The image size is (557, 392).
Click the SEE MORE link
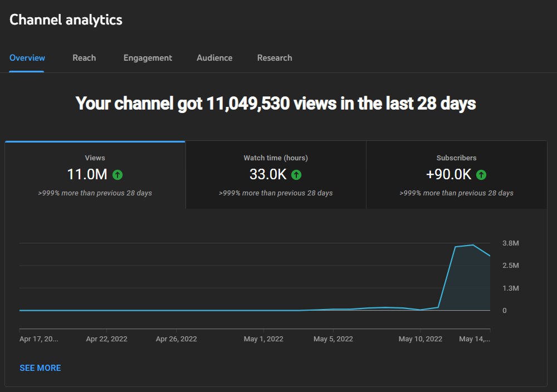(40, 368)
